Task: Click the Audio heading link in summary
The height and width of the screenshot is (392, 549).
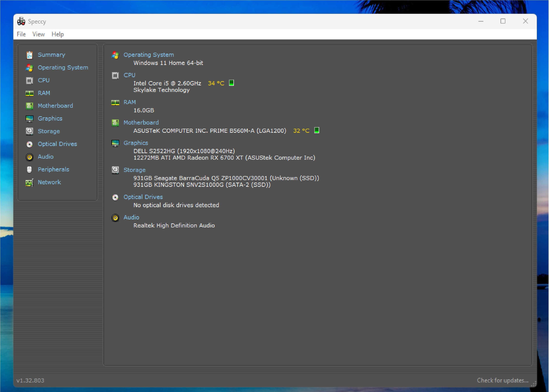Action: [131, 217]
